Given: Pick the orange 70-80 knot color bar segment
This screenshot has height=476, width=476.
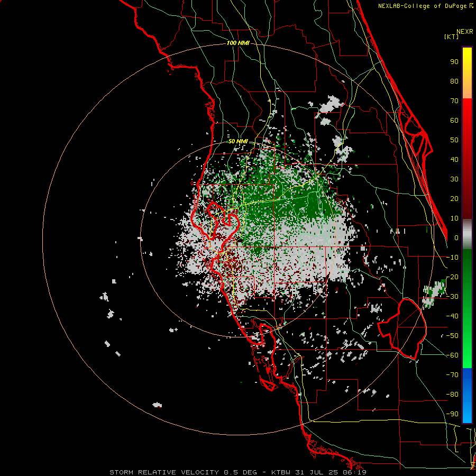Looking at the screenshot, I should (467, 89).
